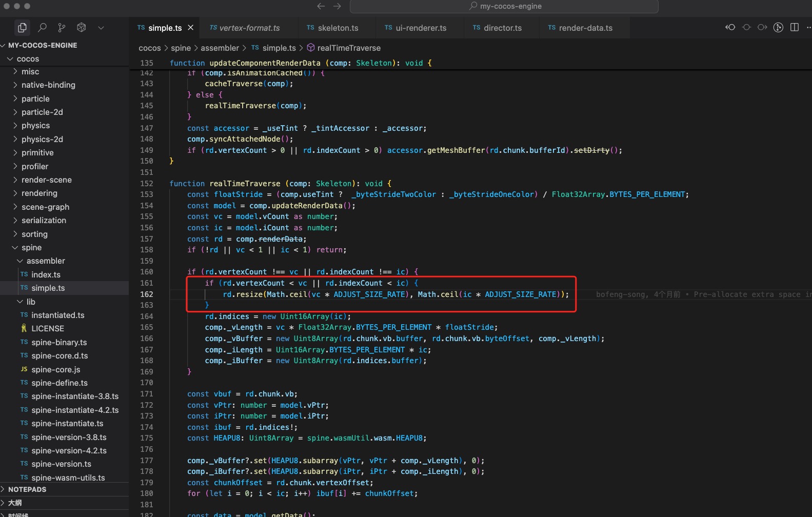The height and width of the screenshot is (517, 812).
Task: Click the realTimeTraverse breadcrumb symbol
Action: pos(349,48)
